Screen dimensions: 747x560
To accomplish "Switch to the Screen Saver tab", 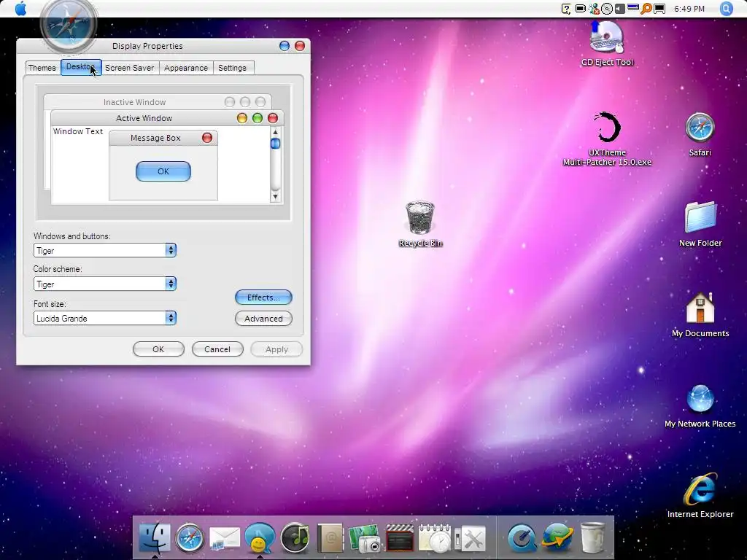I will point(130,68).
